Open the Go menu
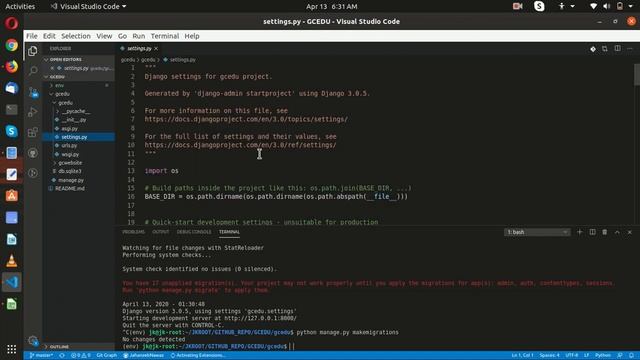 (x=122, y=36)
